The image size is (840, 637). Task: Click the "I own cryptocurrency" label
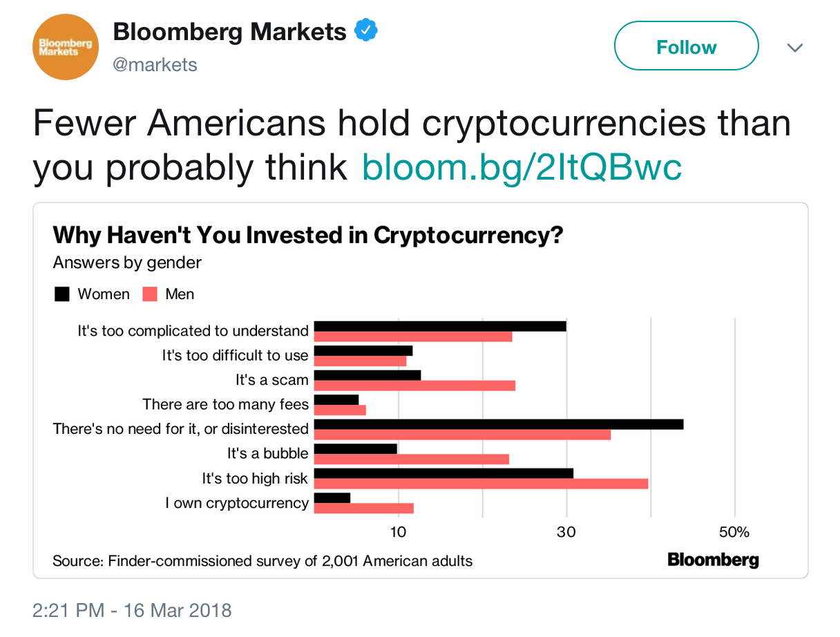(237, 503)
